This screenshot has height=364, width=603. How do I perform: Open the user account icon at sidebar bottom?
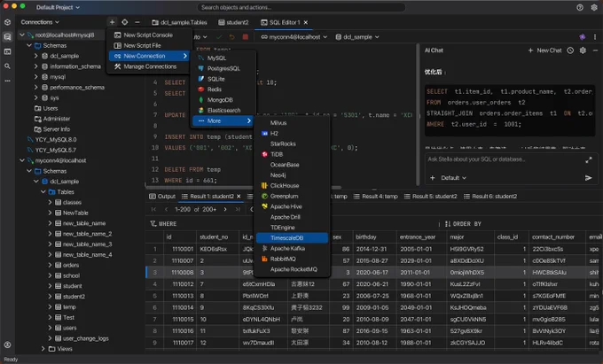7,345
